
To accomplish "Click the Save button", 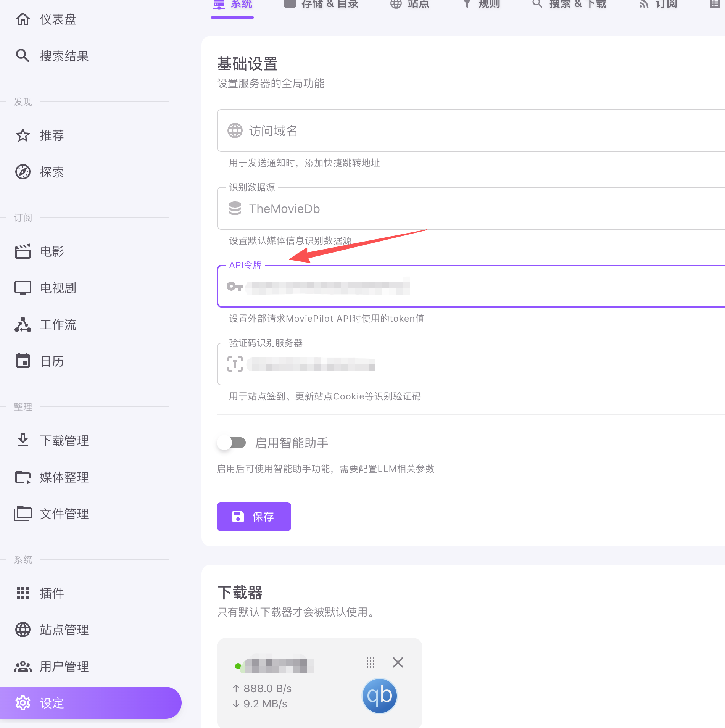I will (x=254, y=517).
